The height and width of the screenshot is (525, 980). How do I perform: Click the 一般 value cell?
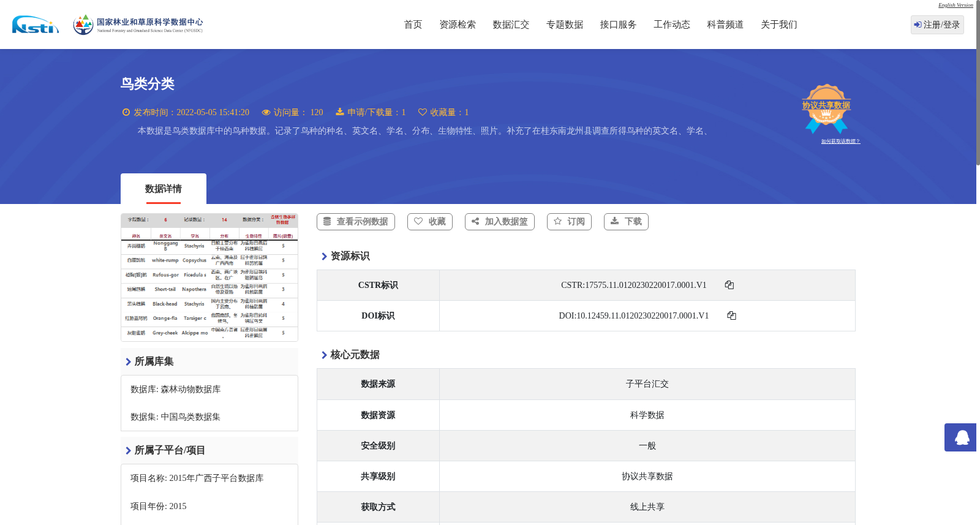647,446
